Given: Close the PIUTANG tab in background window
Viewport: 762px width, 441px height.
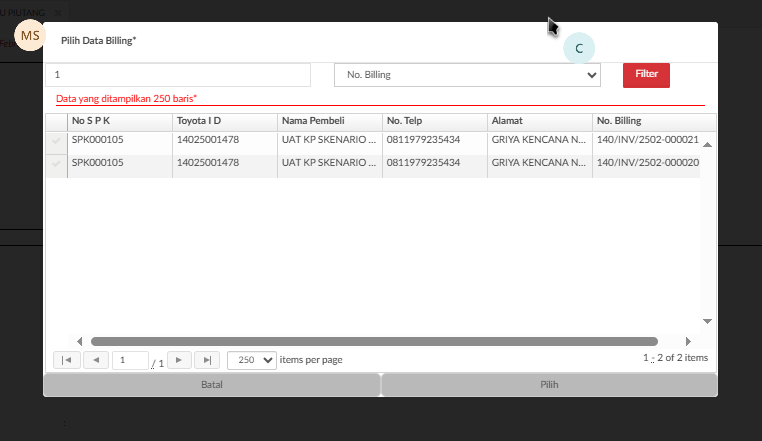Looking at the screenshot, I should tap(58, 13).
